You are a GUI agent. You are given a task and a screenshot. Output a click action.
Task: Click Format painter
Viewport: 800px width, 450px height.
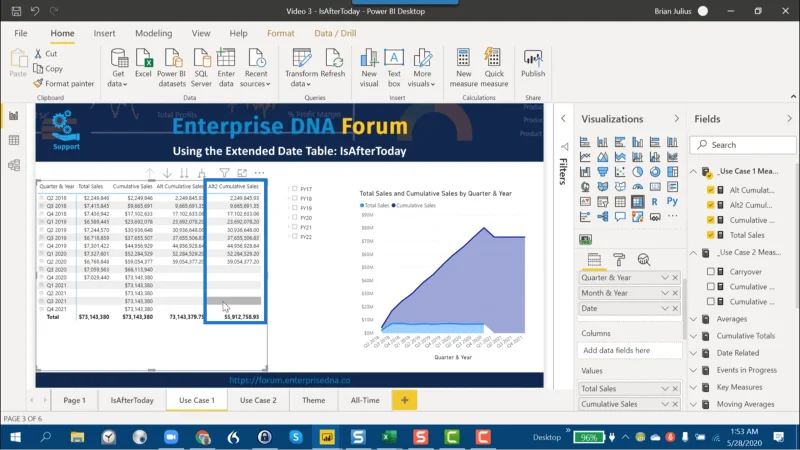[64, 83]
